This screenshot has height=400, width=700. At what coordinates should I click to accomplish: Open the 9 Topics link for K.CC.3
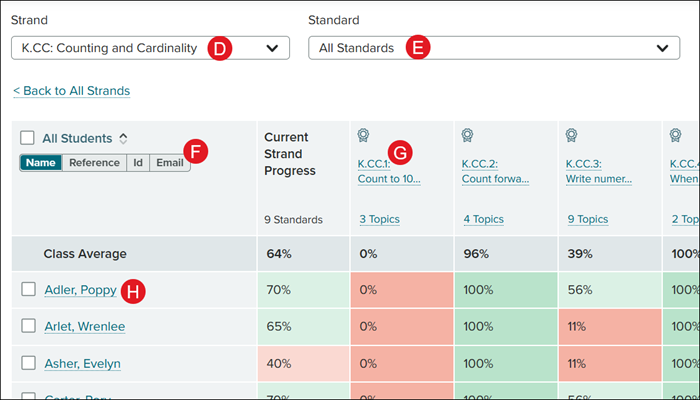587,219
